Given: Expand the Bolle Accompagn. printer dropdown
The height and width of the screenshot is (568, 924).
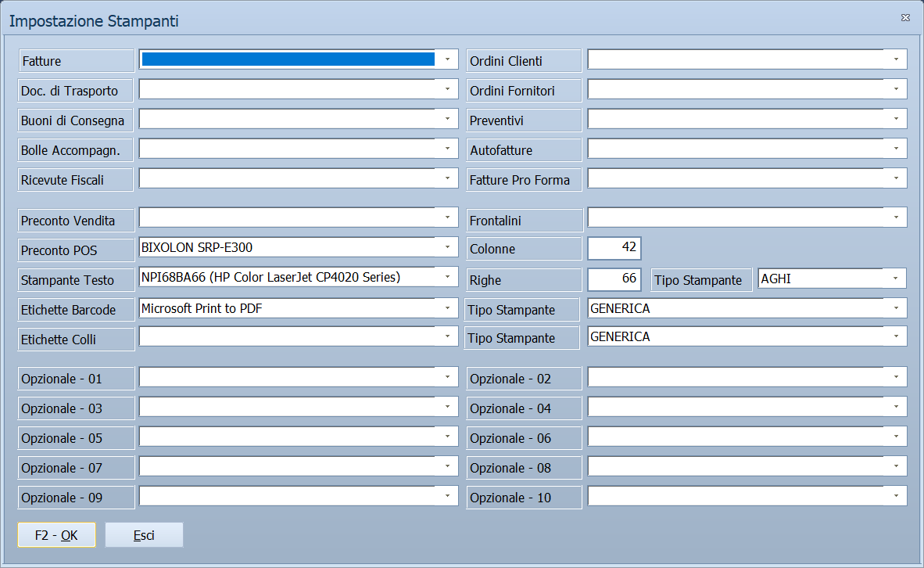Looking at the screenshot, I should (x=447, y=149).
